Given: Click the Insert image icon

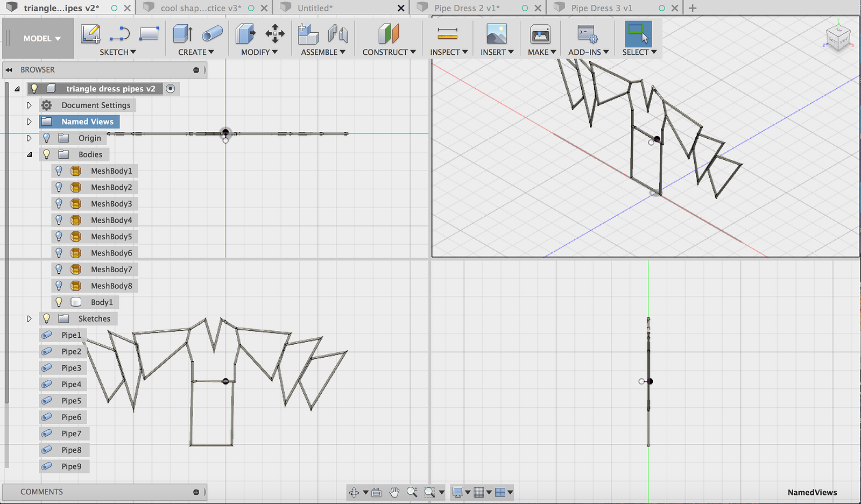Looking at the screenshot, I should point(496,34).
